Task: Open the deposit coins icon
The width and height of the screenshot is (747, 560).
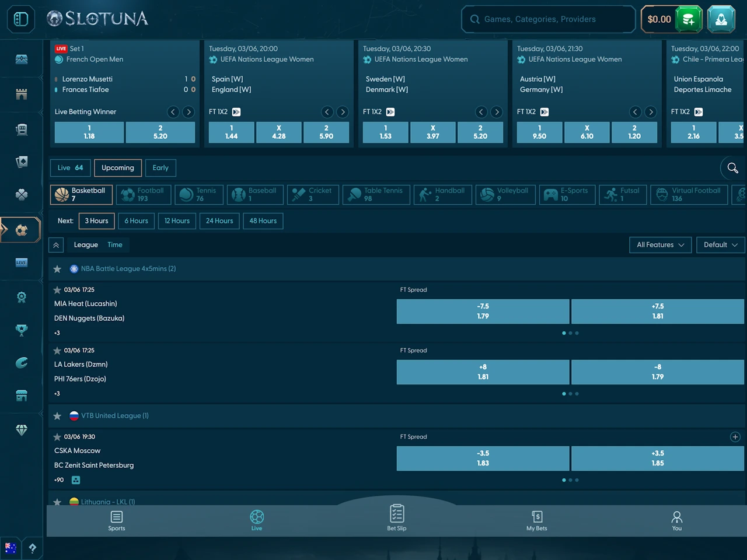Action: pos(689,19)
